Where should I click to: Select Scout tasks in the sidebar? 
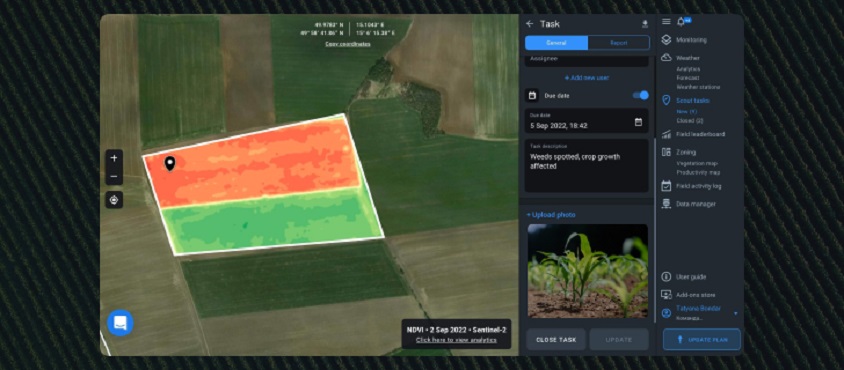(x=693, y=101)
